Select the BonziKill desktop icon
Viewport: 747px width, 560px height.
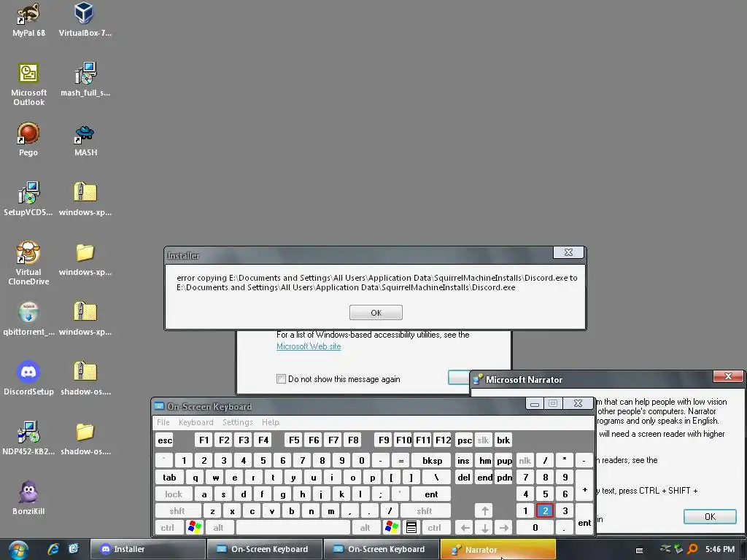coord(28,497)
